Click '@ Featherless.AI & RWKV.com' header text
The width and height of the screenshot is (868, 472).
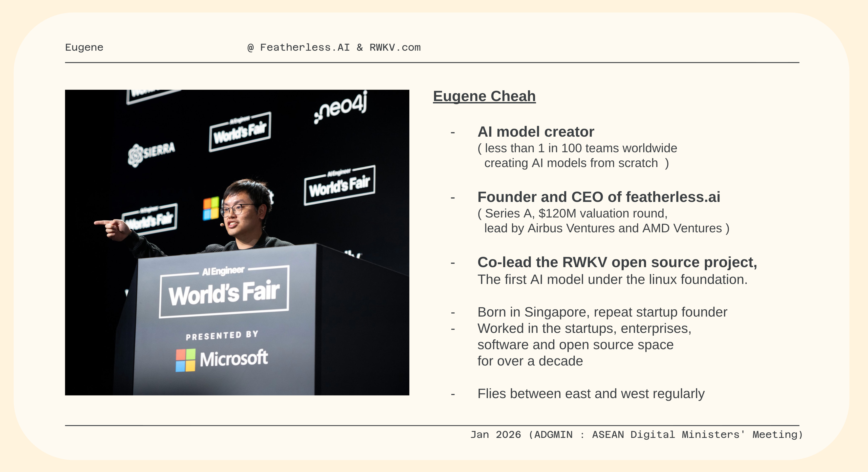point(334,47)
